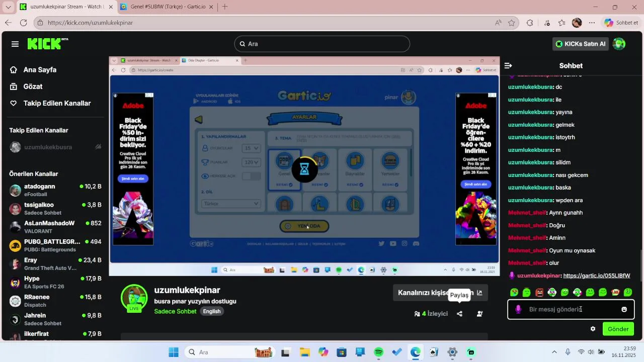The image size is (644, 362).
Task: Open Spotify from the taskbar
Action: tap(379, 352)
